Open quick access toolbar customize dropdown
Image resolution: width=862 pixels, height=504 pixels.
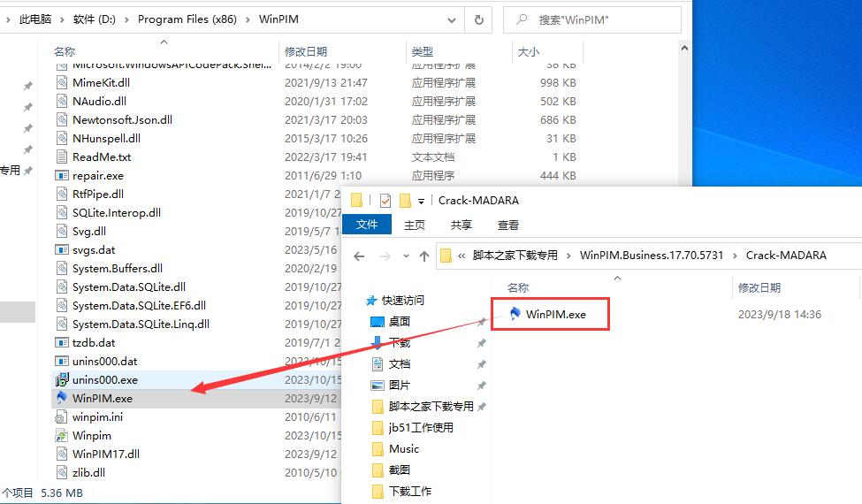tap(421, 202)
